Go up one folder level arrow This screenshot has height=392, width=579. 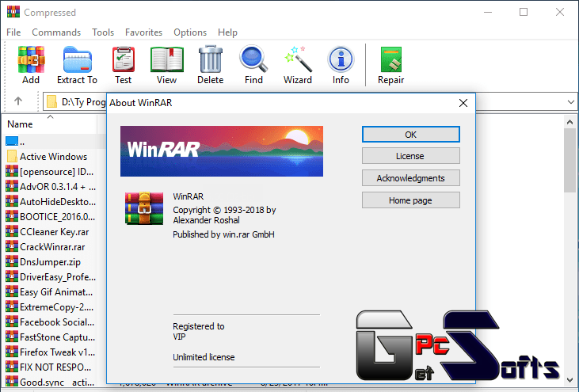point(18,101)
